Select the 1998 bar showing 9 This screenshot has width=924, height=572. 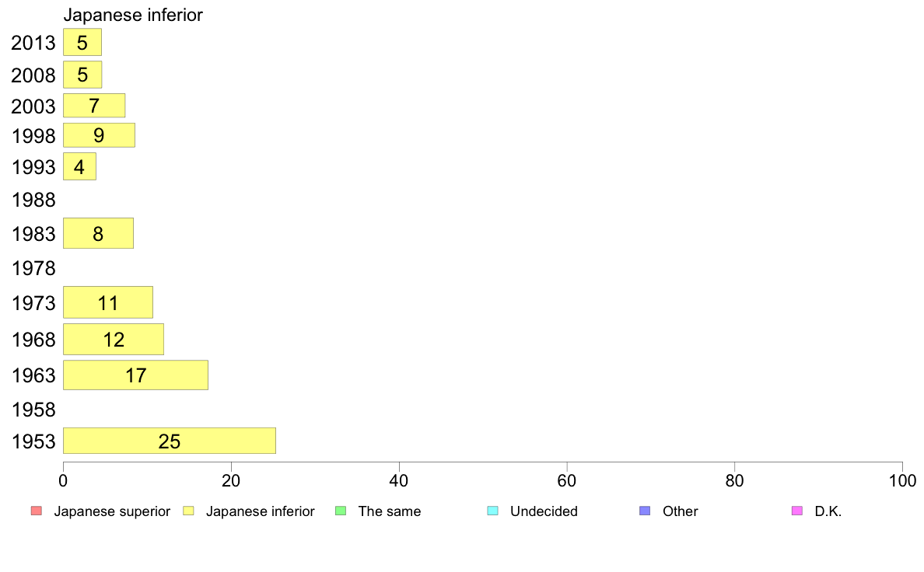click(x=99, y=135)
